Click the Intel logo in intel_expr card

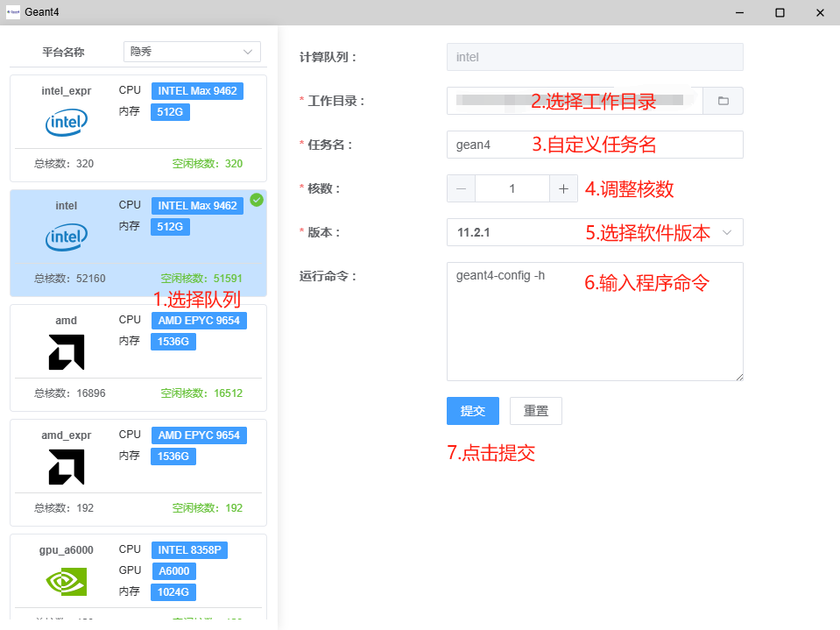67,123
